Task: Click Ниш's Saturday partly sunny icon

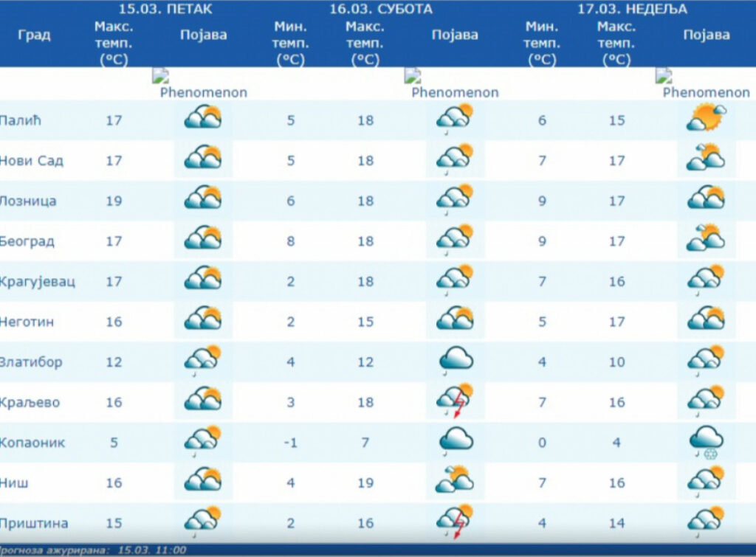Action: pyautogui.click(x=454, y=480)
